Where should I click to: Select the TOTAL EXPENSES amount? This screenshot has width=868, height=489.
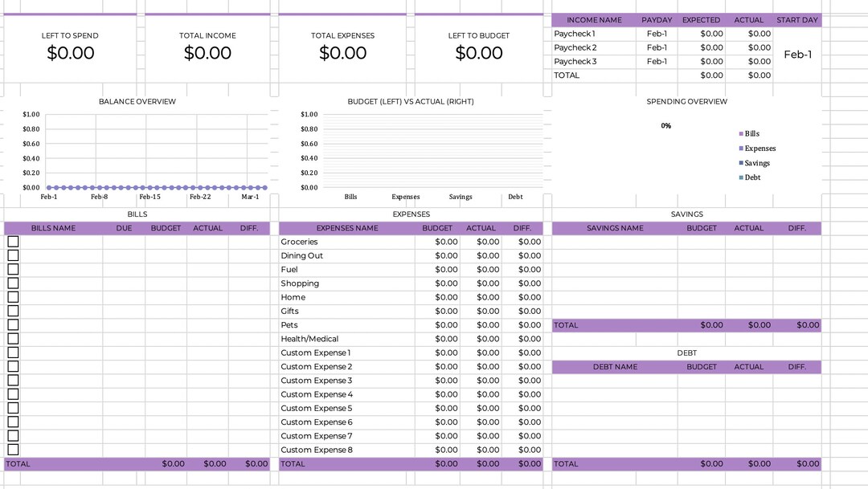click(342, 53)
